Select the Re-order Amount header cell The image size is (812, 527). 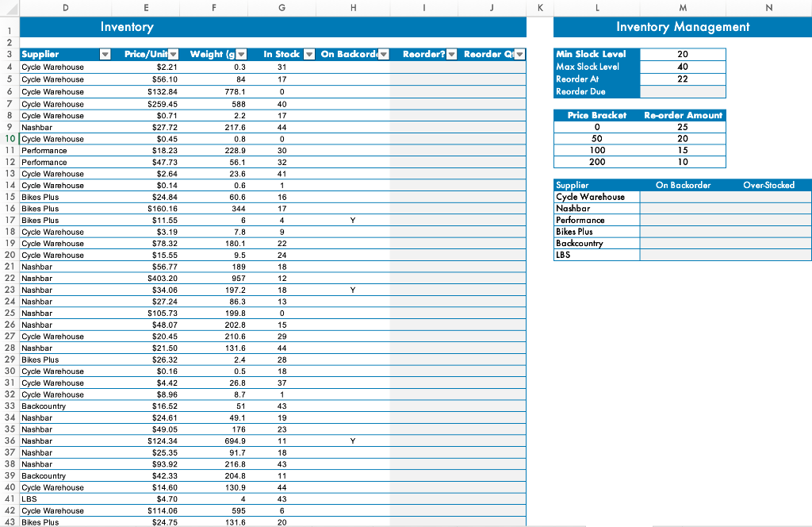(684, 115)
